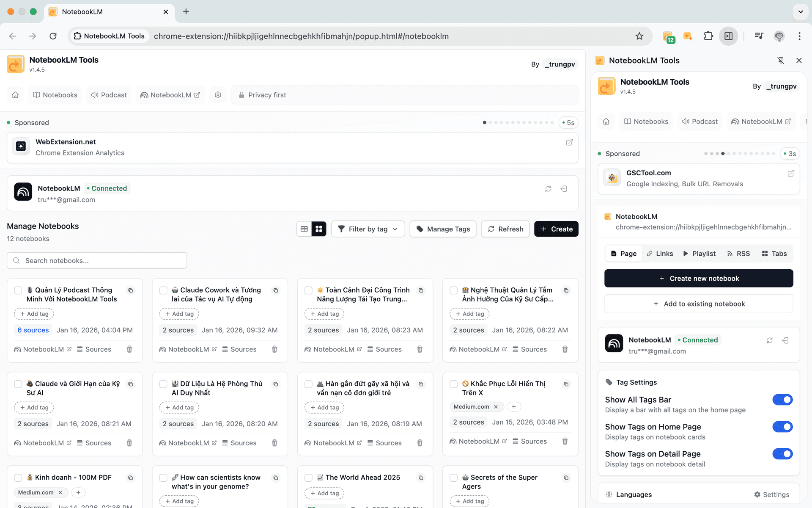Click the Search notebooks field
Image resolution: width=812 pixels, height=508 pixels.
click(97, 261)
